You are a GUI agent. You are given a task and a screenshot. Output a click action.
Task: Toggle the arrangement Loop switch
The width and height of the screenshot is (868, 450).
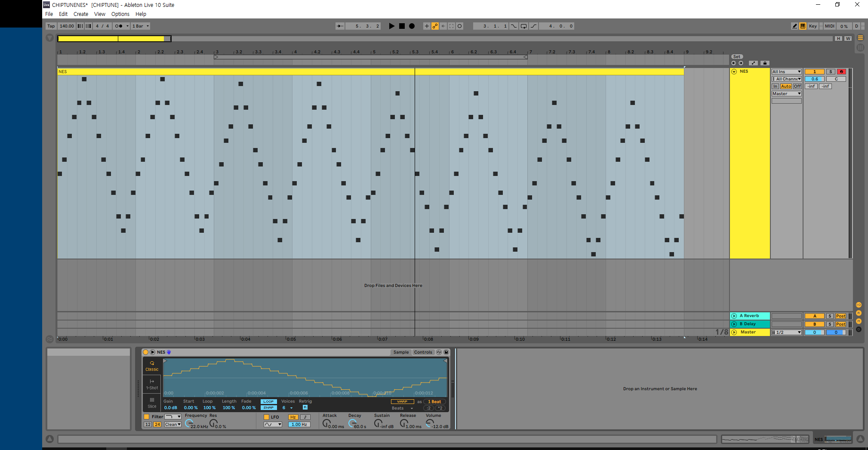523,26
